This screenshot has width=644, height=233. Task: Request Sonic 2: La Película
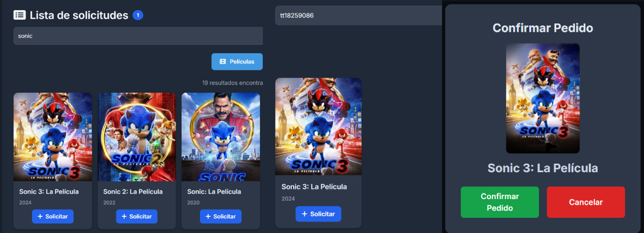(137, 216)
